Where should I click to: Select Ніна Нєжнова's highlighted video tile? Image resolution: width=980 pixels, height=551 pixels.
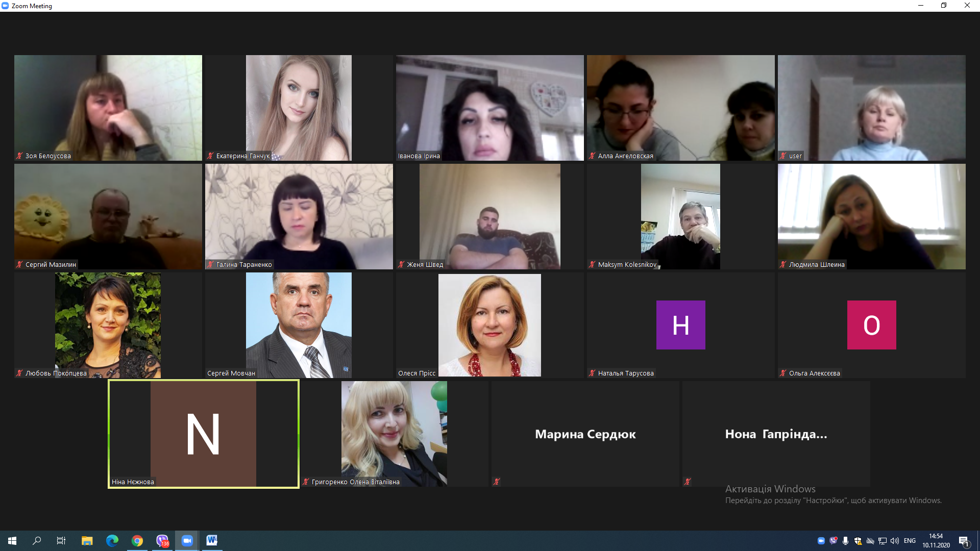pyautogui.click(x=203, y=434)
